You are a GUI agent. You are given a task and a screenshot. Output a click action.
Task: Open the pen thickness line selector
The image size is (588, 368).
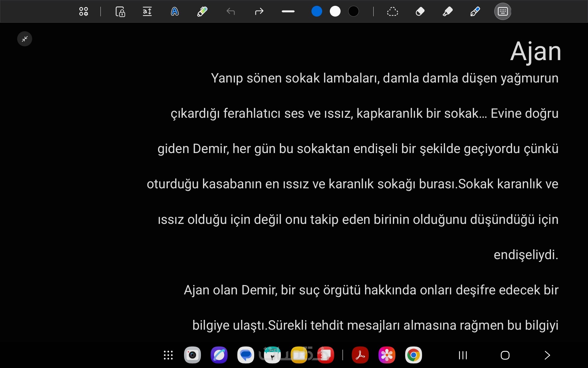pyautogui.click(x=288, y=12)
